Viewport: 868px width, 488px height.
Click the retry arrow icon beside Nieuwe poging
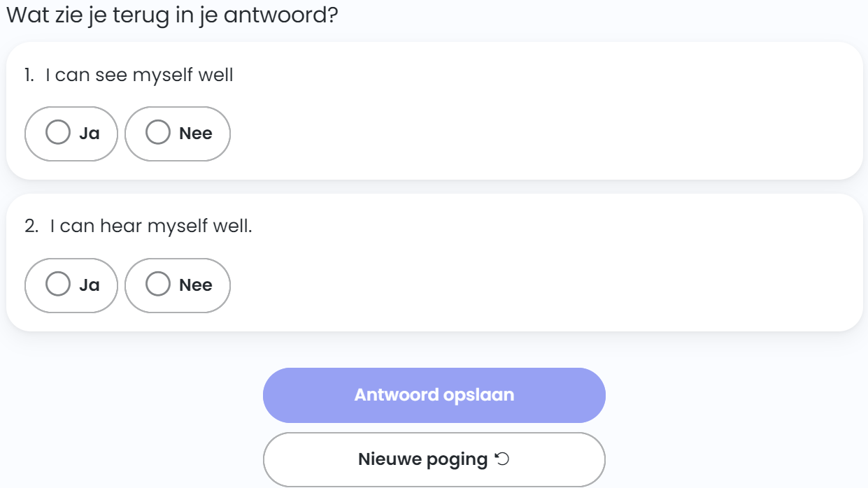tap(502, 459)
